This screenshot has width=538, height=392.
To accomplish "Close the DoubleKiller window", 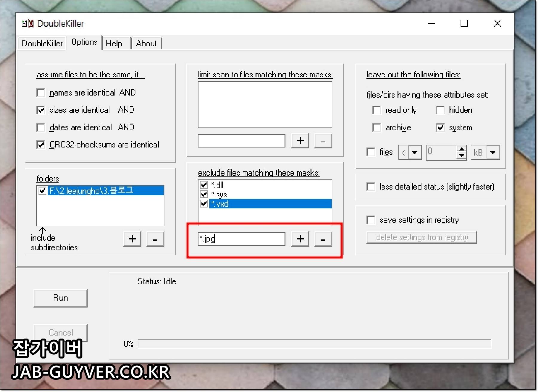I will click(497, 23).
